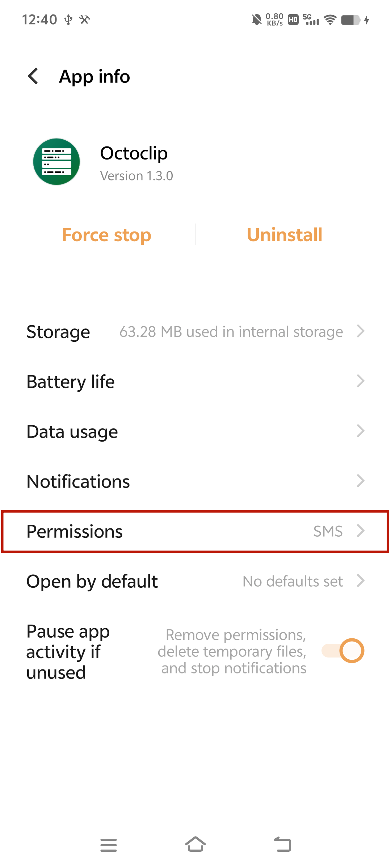Open the Permissions row showing SMS
The height and width of the screenshot is (868, 391).
point(195,531)
